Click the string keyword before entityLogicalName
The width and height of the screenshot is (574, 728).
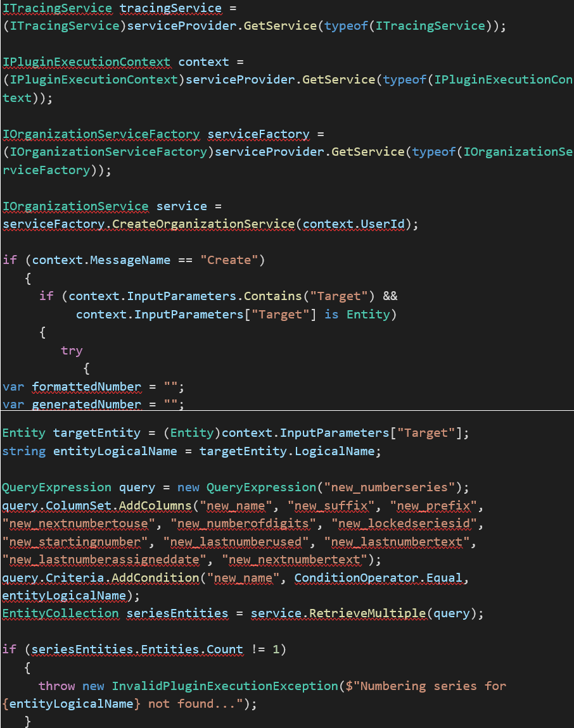pyautogui.click(x=24, y=451)
